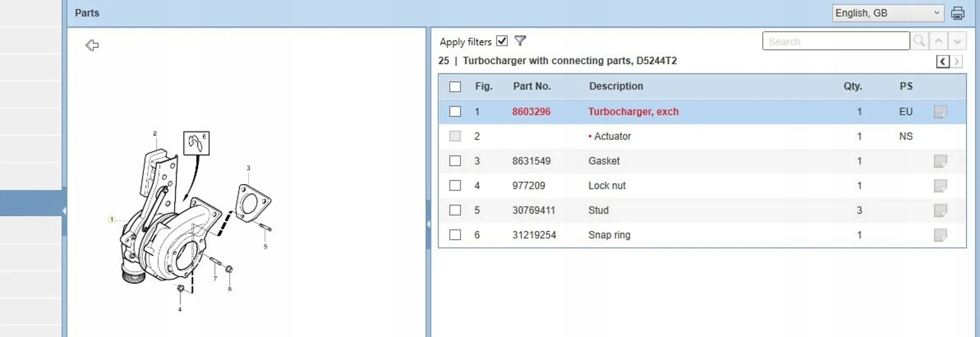Click callout number 2 on the diagram
980x337 pixels.
click(x=155, y=133)
